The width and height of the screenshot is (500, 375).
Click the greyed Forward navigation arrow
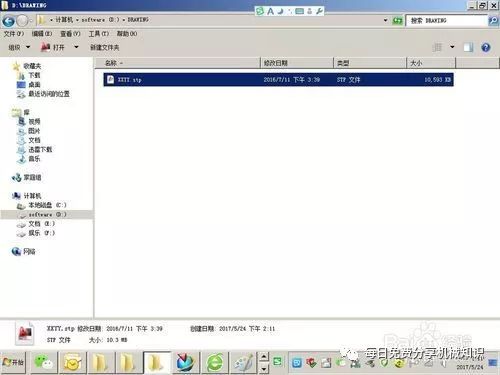click(x=22, y=21)
